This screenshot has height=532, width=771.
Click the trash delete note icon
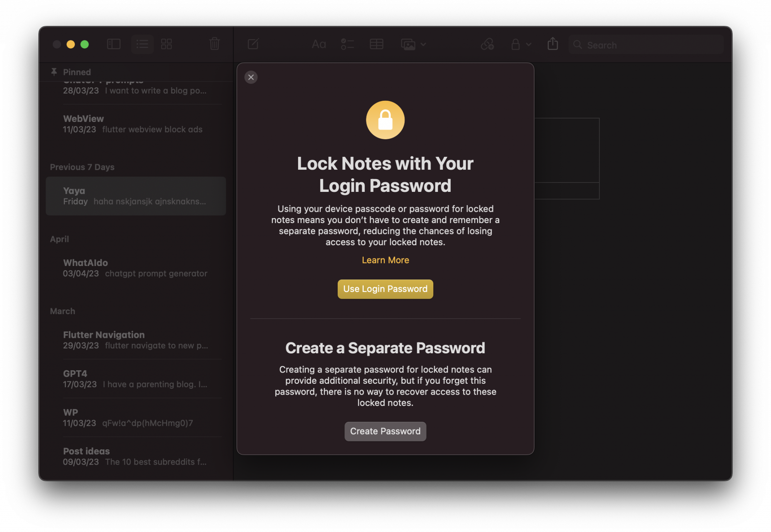pos(215,44)
